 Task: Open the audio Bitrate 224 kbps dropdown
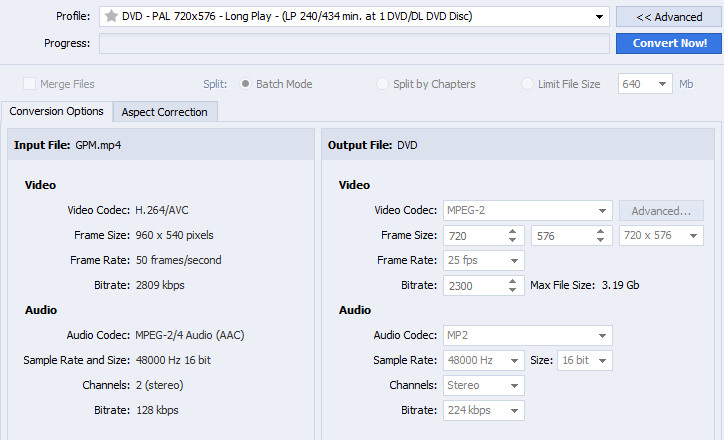513,411
